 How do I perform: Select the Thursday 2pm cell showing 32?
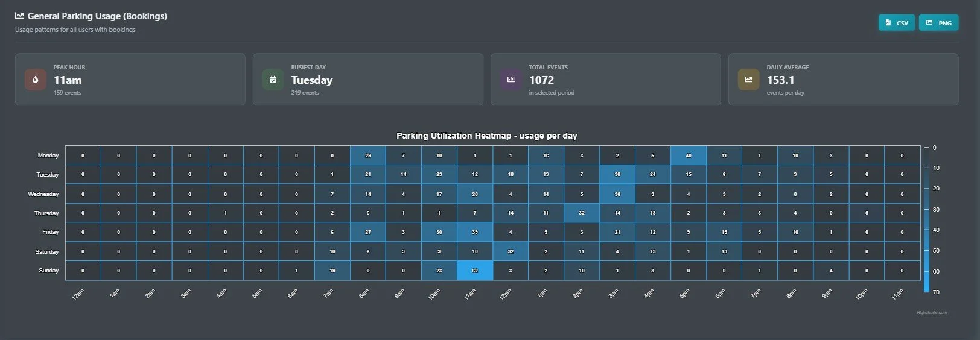pos(582,213)
